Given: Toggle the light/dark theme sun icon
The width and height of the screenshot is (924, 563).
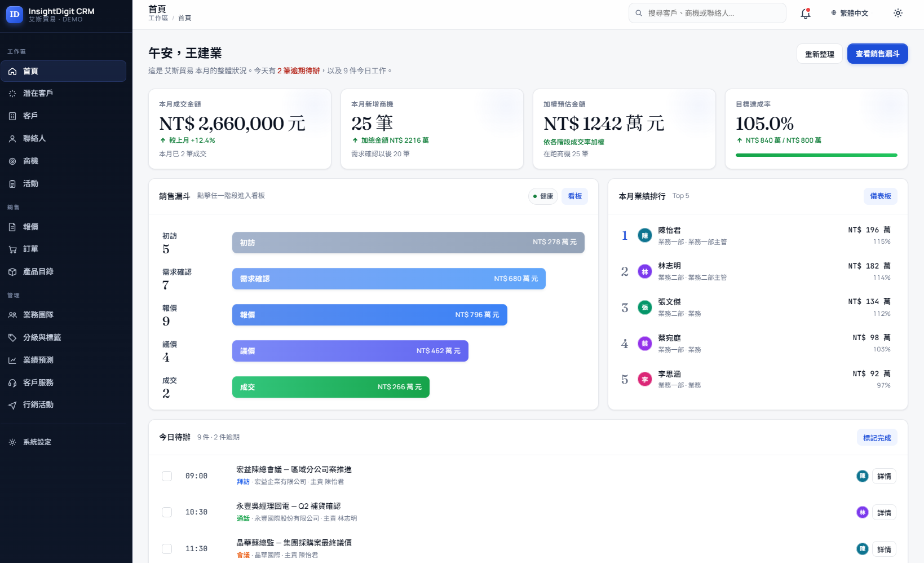Looking at the screenshot, I should click(898, 13).
